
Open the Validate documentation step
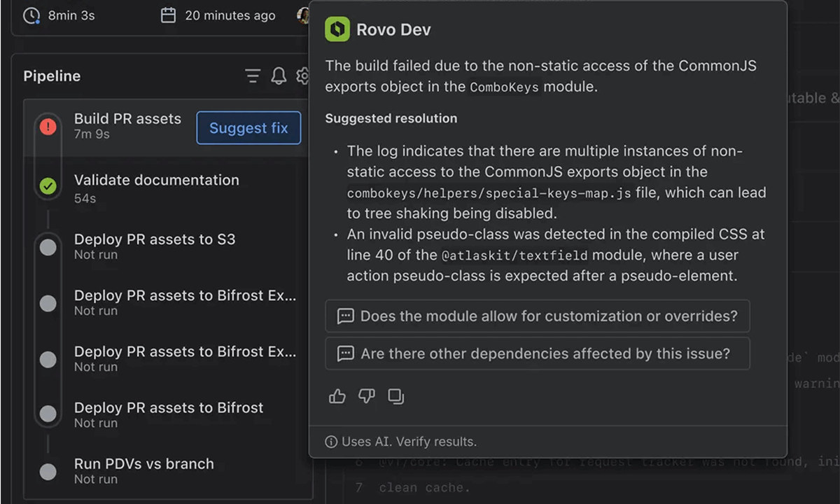[156, 181]
